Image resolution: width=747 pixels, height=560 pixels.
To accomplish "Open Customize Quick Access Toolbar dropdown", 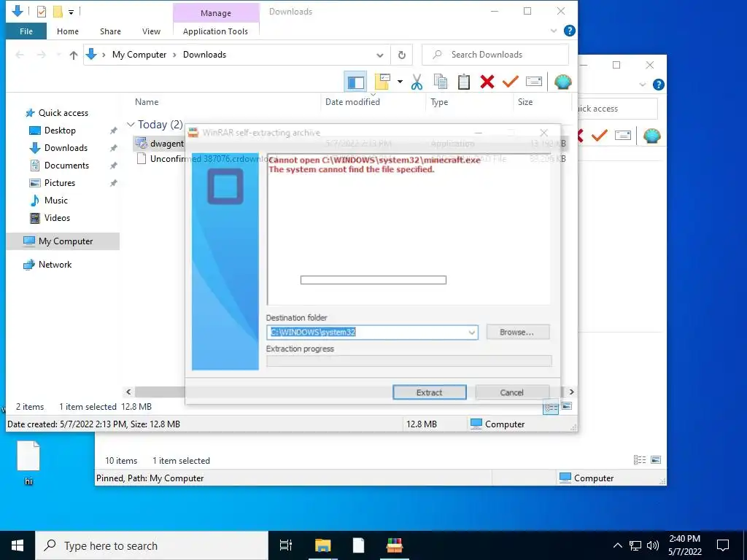I will pyautogui.click(x=71, y=12).
